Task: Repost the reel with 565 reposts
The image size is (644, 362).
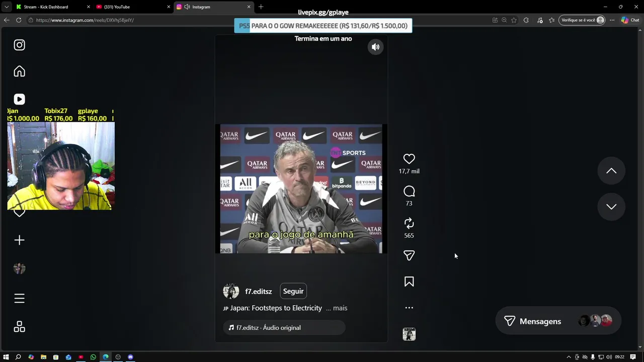Action: click(x=409, y=223)
